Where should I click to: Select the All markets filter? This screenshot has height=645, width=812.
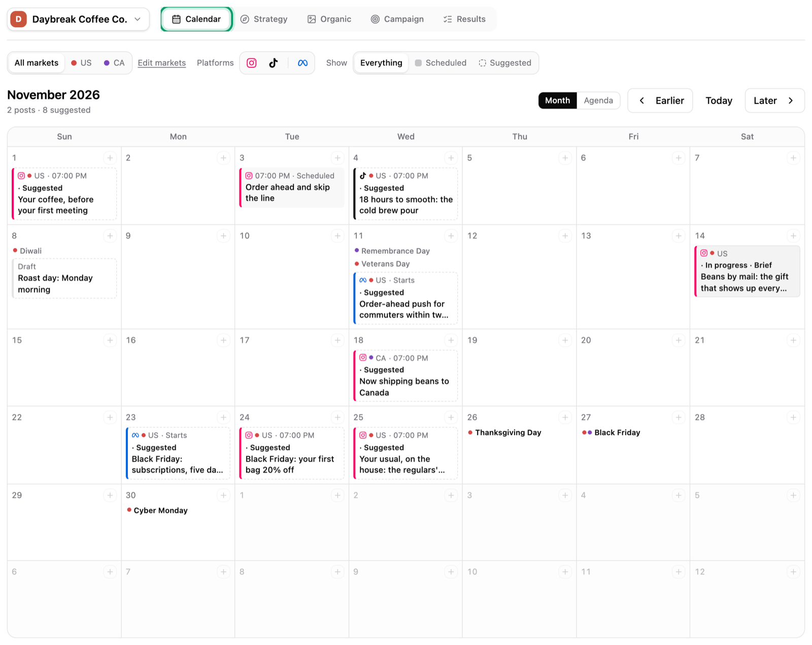coord(37,63)
